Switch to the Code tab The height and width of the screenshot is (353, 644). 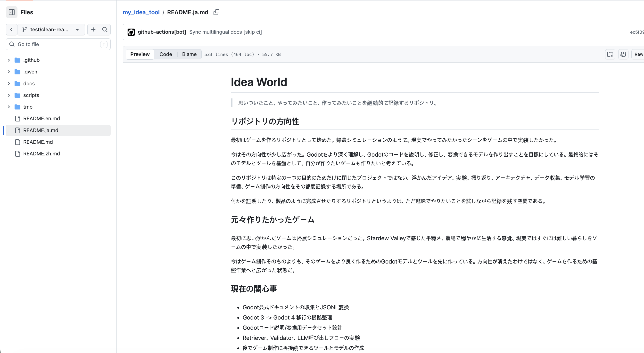pyautogui.click(x=165, y=54)
